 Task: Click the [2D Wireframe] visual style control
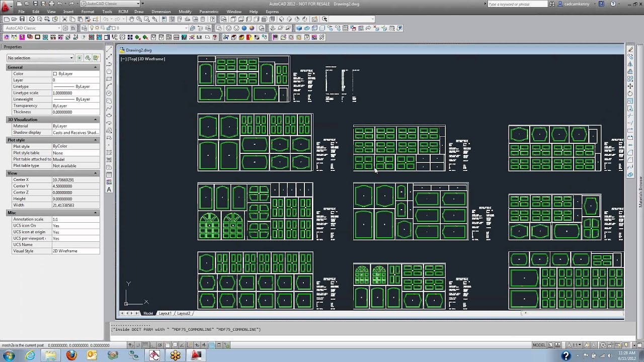tap(151, 59)
